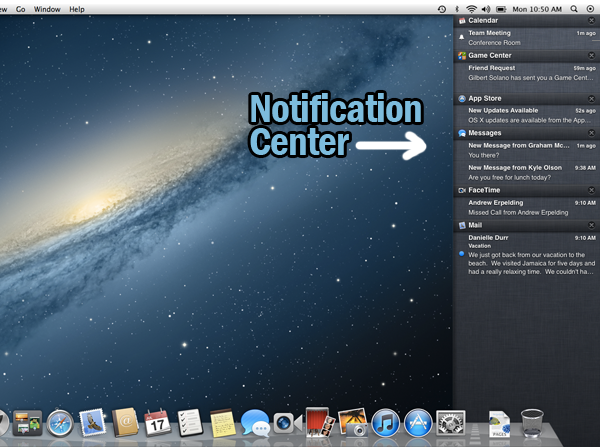Open Kyle Olson lunch message notification
This screenshot has height=447, width=600.
click(527, 173)
